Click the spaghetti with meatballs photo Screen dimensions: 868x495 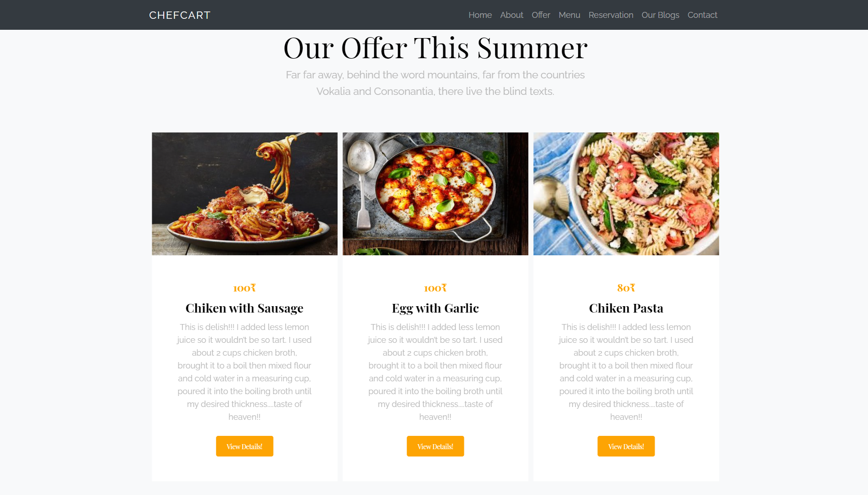(x=244, y=194)
